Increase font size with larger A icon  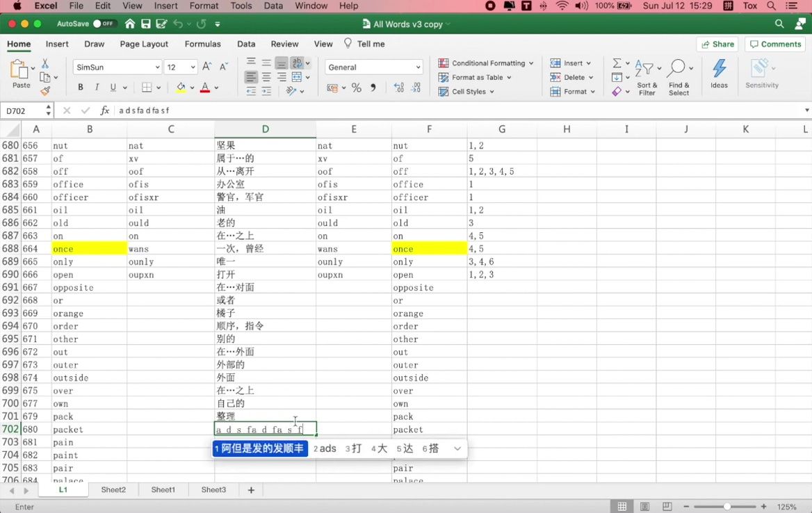point(206,67)
